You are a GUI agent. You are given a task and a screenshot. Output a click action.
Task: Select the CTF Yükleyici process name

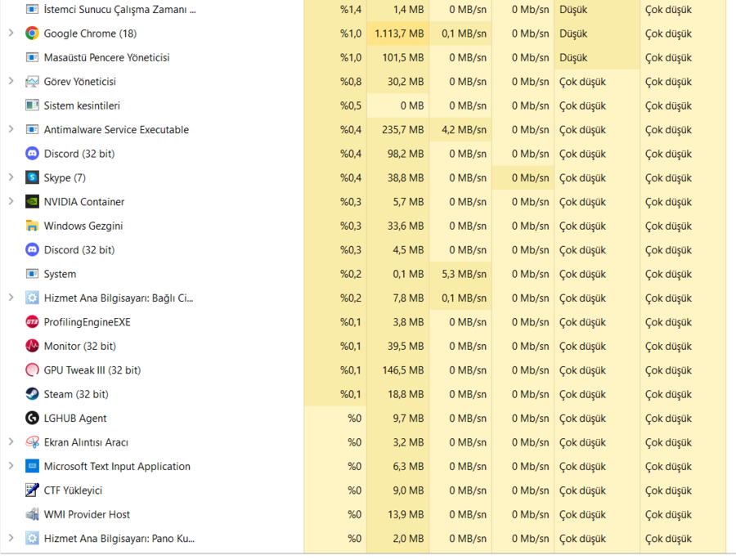pos(73,490)
